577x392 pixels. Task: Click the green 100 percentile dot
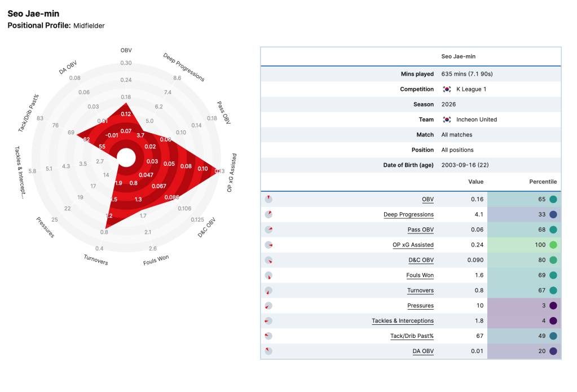pyautogui.click(x=553, y=245)
